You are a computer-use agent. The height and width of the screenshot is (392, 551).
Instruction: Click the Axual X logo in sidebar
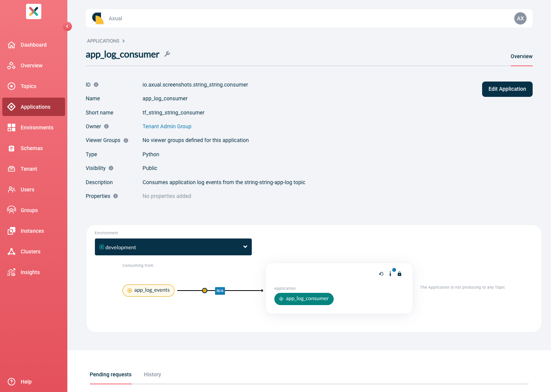tap(34, 11)
